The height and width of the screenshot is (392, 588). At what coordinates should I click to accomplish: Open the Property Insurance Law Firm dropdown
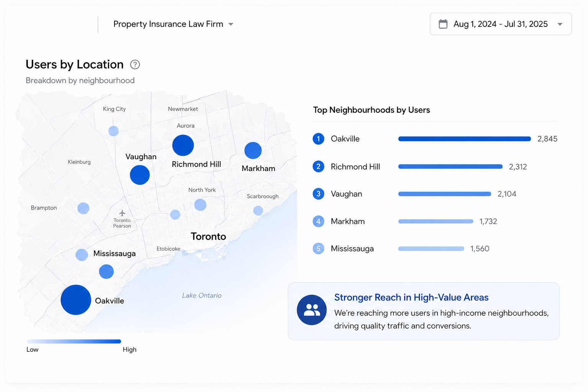(173, 24)
